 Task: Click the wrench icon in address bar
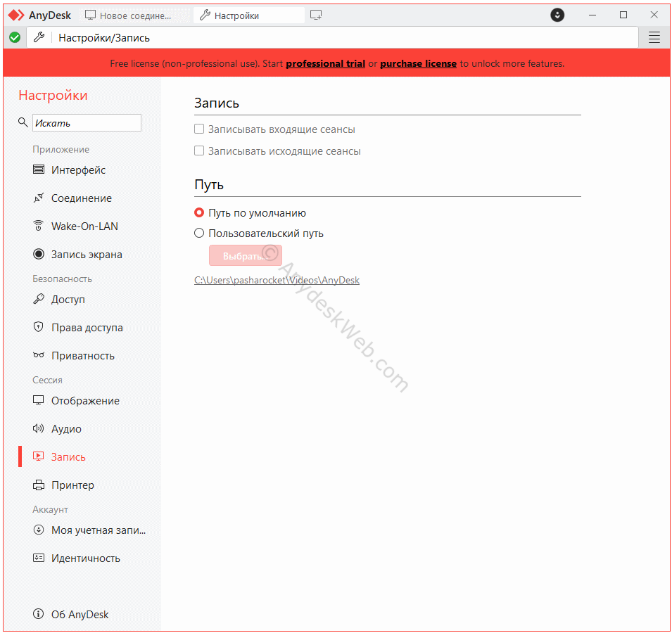tap(39, 37)
